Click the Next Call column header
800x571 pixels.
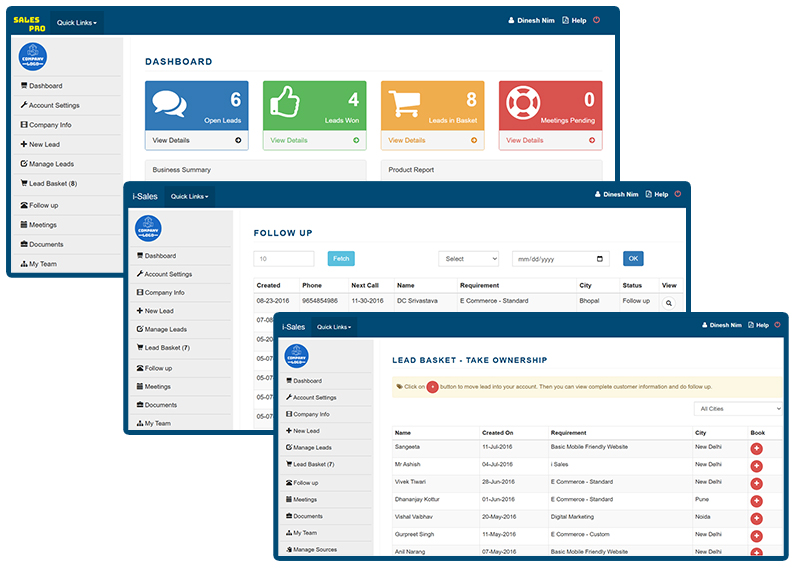365,285
